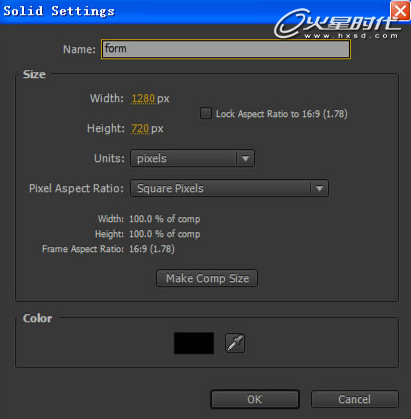Open the Units dropdown showing pixels

point(192,158)
